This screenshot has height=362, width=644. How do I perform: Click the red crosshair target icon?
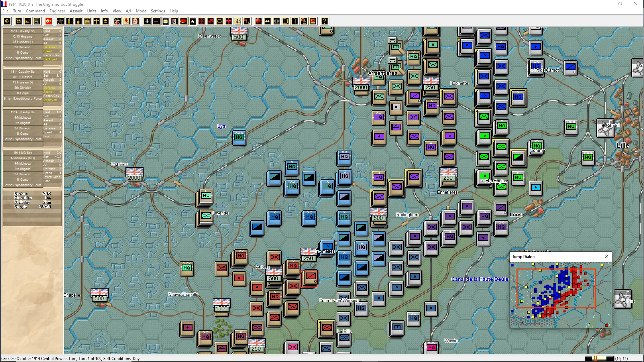click(202, 21)
